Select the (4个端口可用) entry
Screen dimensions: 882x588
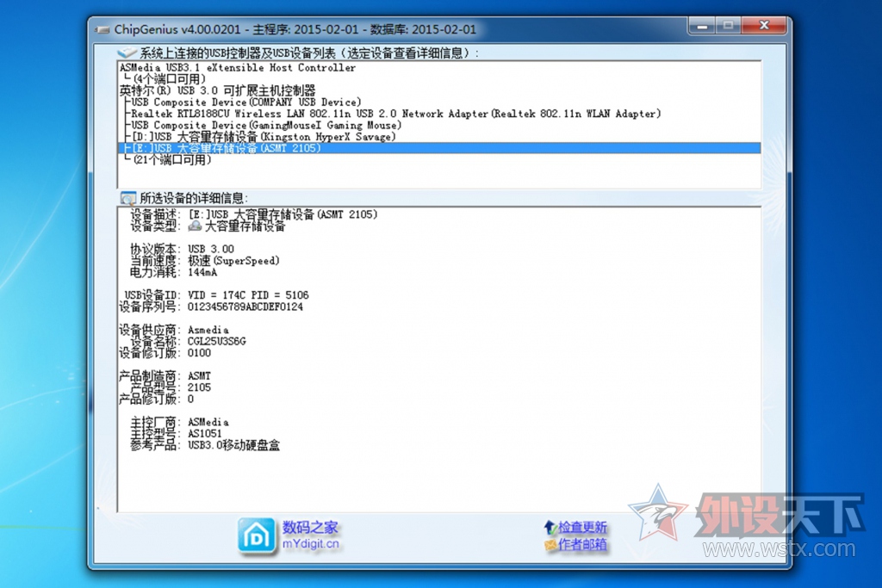170,79
